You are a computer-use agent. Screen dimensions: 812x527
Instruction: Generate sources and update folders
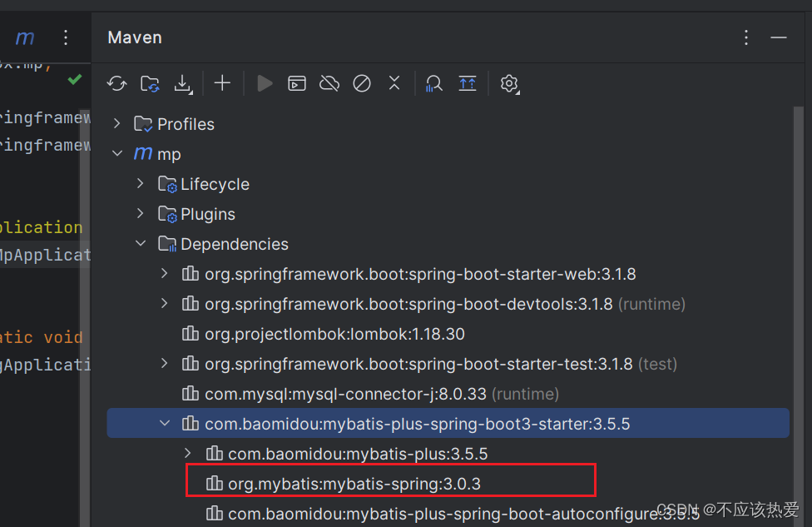click(151, 83)
